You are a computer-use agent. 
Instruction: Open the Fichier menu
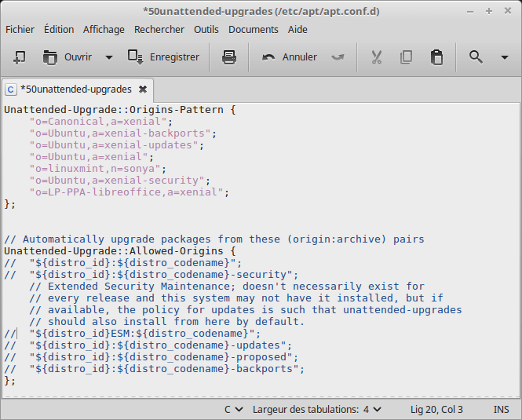20,29
